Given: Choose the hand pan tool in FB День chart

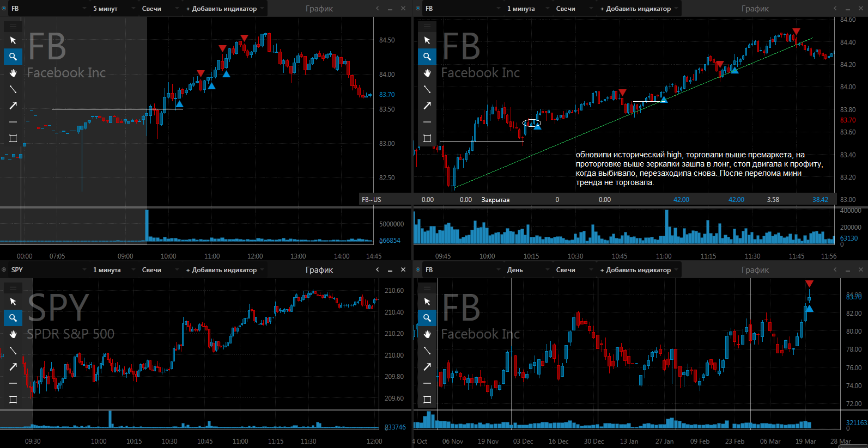Looking at the screenshot, I should (x=427, y=334).
